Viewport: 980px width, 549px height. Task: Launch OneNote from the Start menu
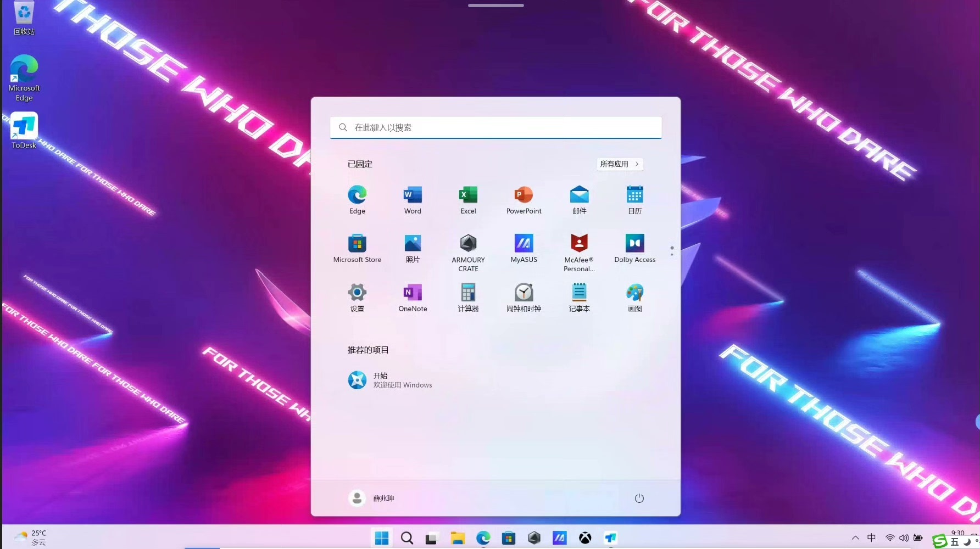(413, 298)
